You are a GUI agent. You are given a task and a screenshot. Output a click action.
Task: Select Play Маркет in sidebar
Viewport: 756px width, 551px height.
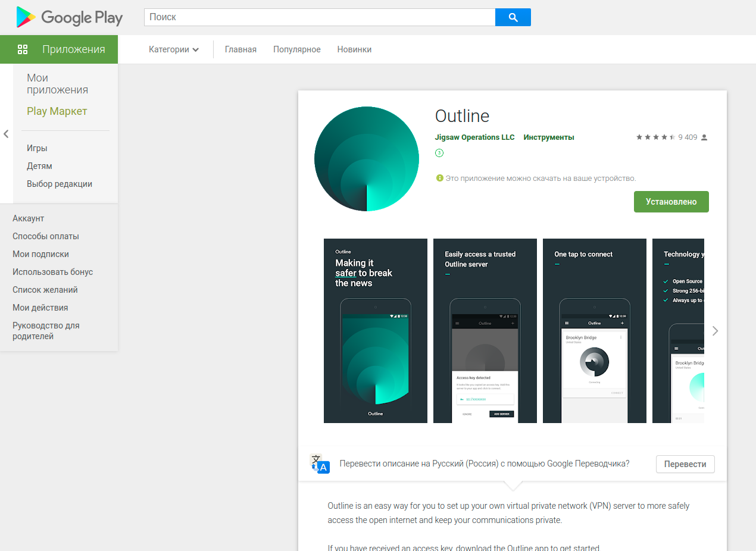(x=57, y=111)
